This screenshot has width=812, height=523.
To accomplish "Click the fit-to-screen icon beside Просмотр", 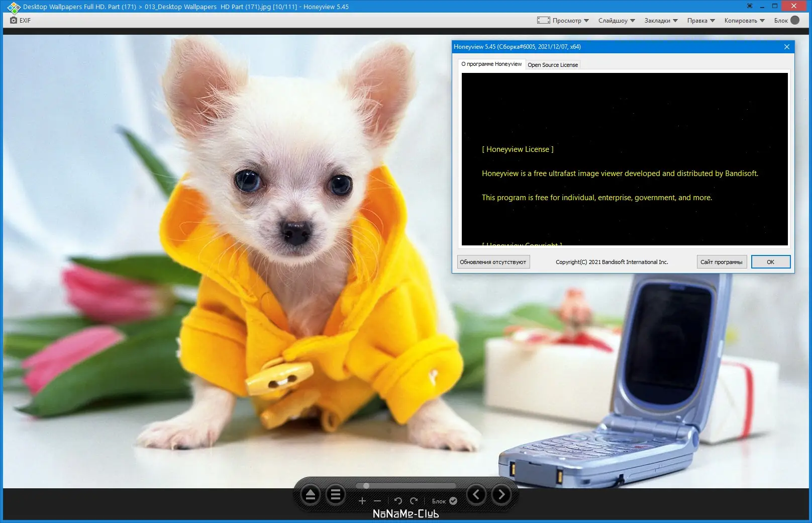I will pyautogui.click(x=543, y=21).
